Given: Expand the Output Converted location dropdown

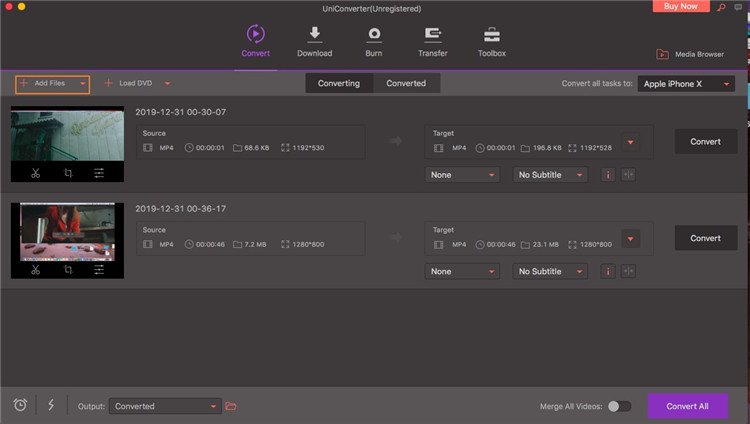Looking at the screenshot, I should pyautogui.click(x=166, y=406).
